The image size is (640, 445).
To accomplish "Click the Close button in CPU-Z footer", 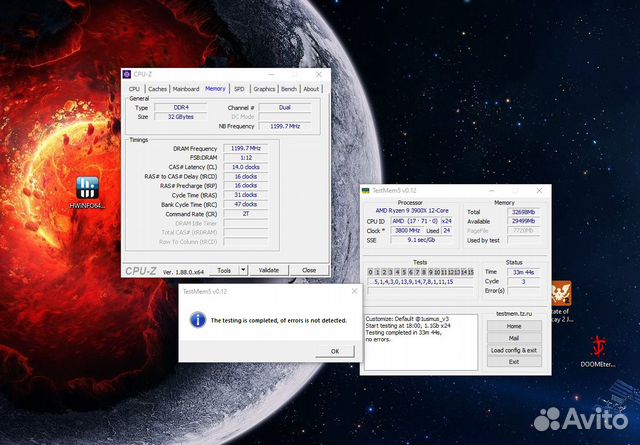I will point(309,270).
